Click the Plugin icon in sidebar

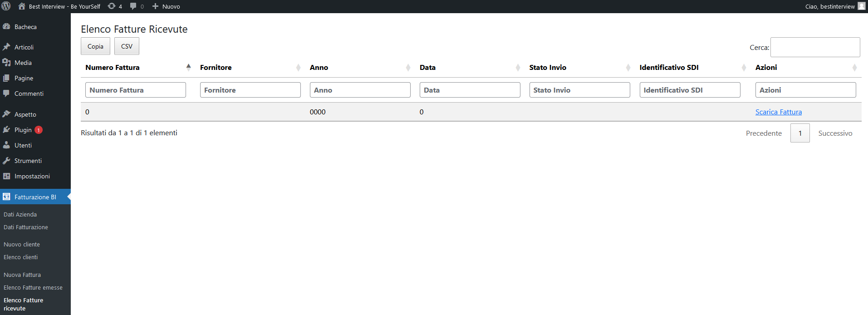6,130
